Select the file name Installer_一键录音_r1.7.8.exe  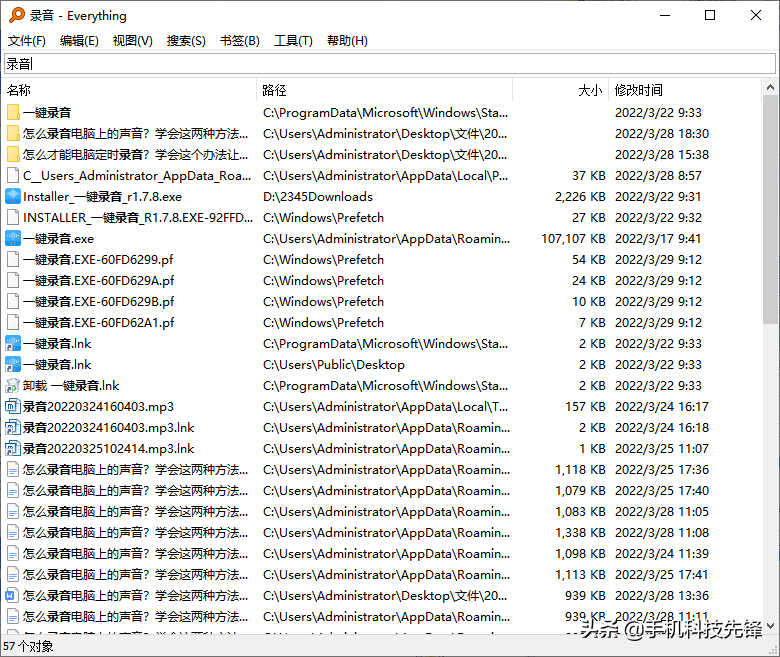(x=102, y=197)
